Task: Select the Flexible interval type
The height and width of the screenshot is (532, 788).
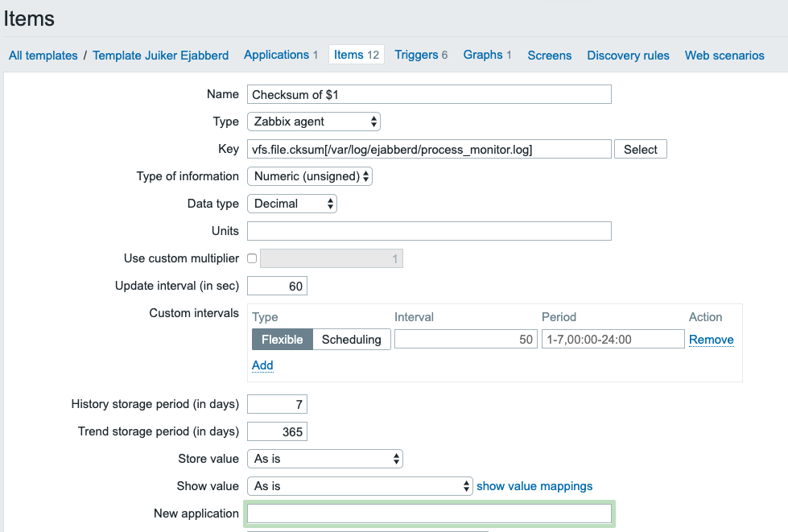Action: [x=282, y=340]
